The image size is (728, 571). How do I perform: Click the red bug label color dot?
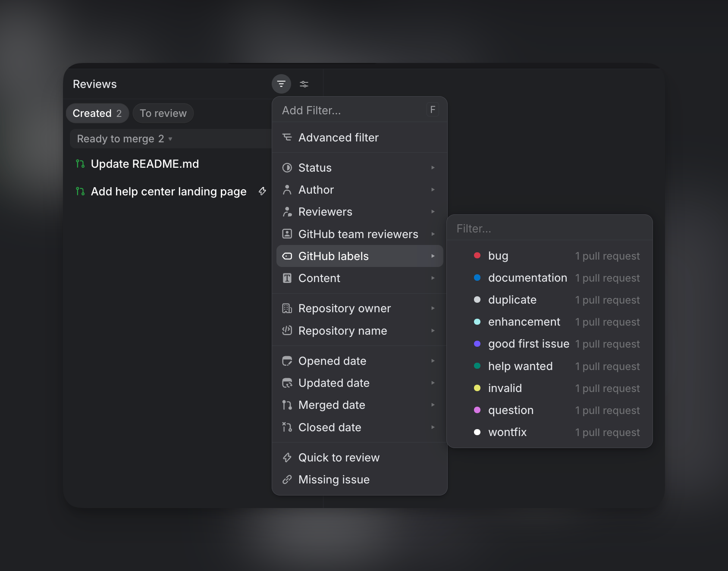[477, 255]
